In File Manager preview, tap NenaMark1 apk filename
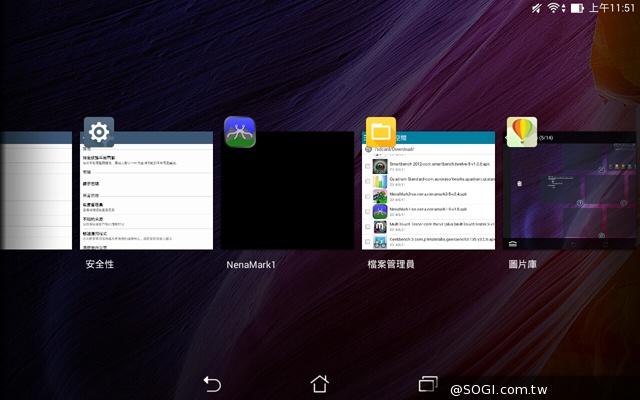640x400 pixels. click(428, 209)
